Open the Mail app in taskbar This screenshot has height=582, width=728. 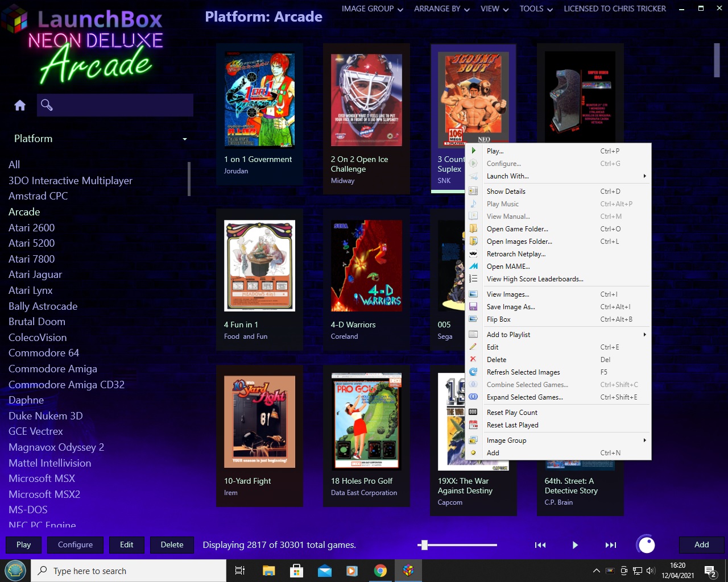325,571
